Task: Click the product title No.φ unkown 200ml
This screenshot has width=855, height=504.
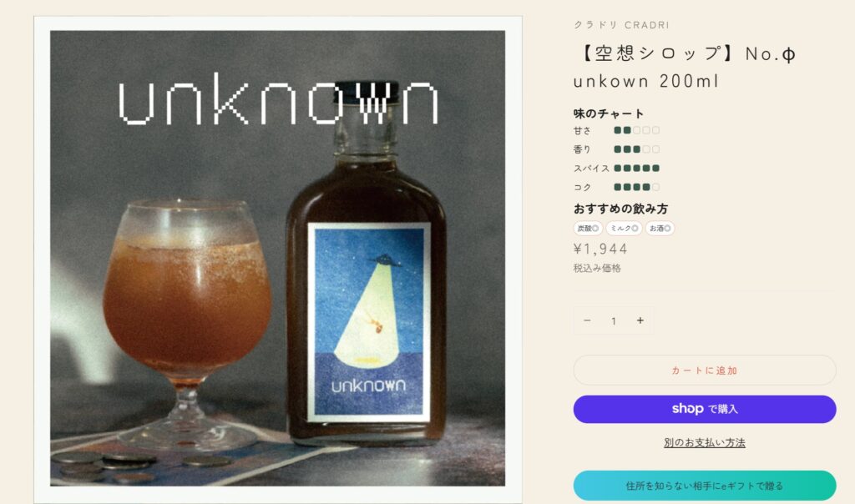Action: [686, 68]
